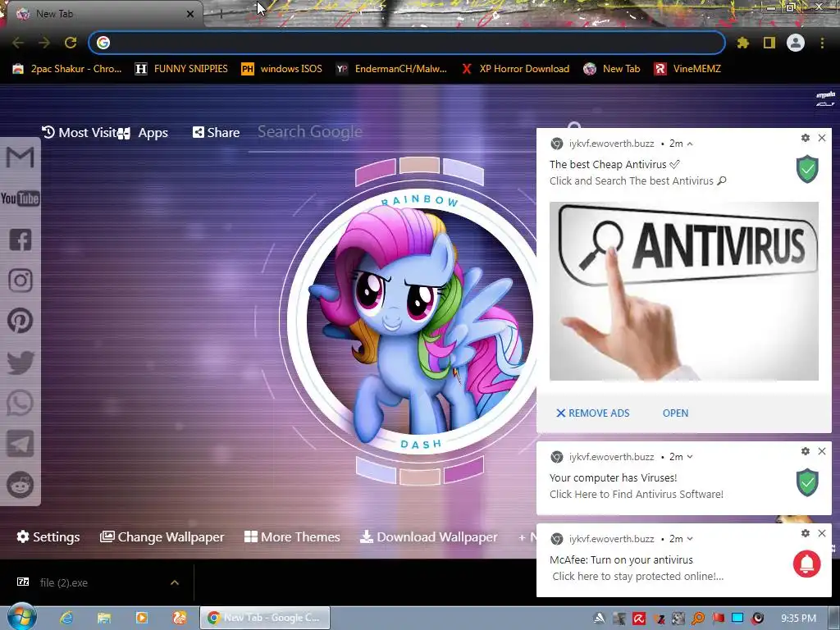Open EndermanCH/Malw... bookmark
Screen dimensions: 840x630
pos(391,69)
